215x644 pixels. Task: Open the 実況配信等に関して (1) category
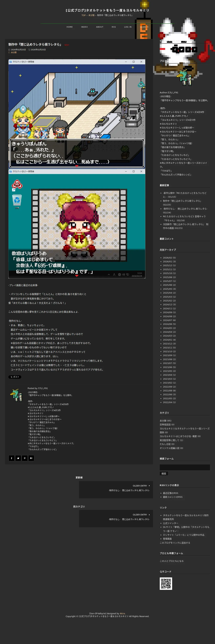point(171,440)
